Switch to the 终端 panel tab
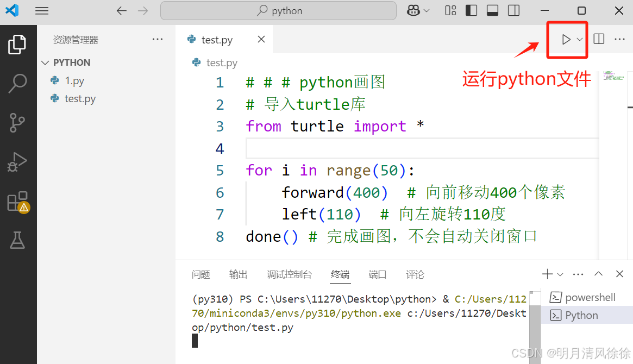The height and width of the screenshot is (364, 633). 340,275
